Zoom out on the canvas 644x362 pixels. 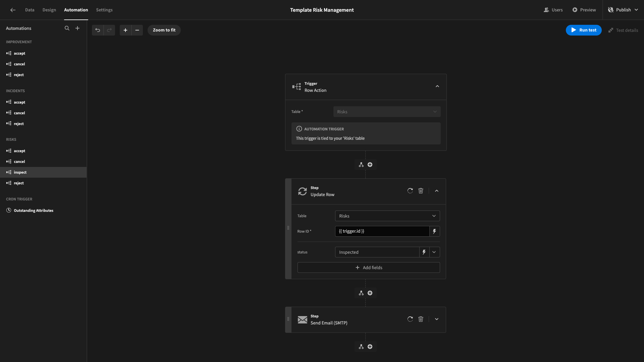point(137,30)
